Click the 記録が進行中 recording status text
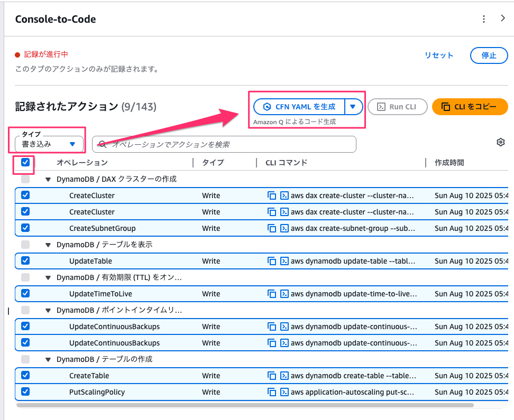Viewport: 514px width, 420px height. pos(46,54)
